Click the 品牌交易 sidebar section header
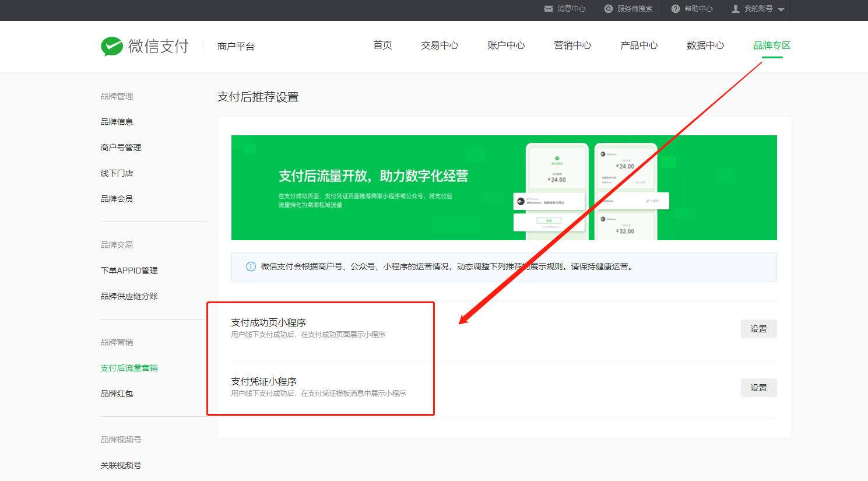The height and width of the screenshot is (481, 868). (117, 245)
